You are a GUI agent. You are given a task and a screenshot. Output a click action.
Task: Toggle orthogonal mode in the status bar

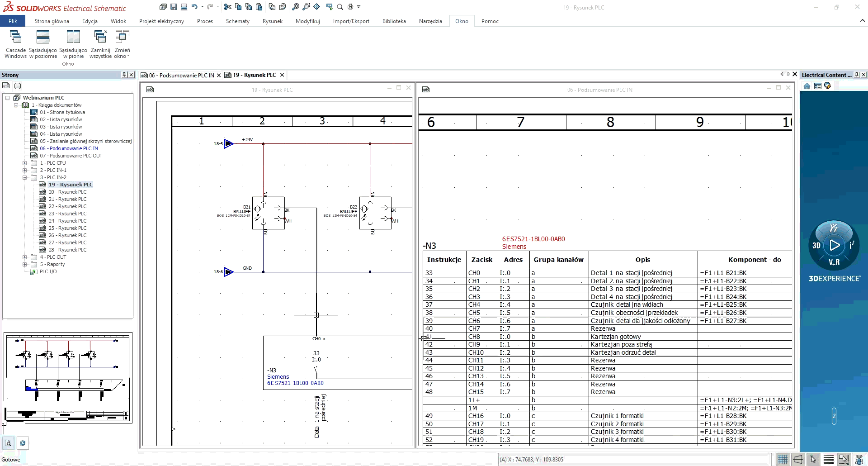click(x=798, y=460)
